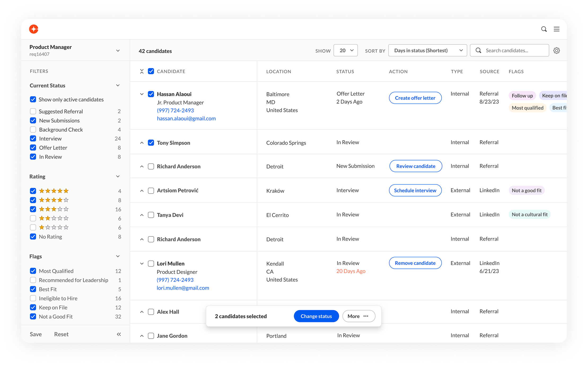Open More options ellipsis button
Image resolution: width=588 pixels, height=366 pixels.
coord(359,316)
